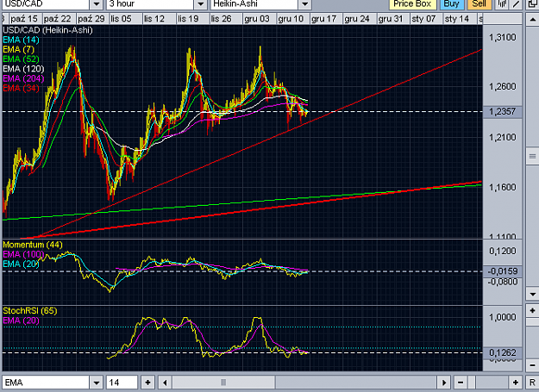This screenshot has width=539, height=392.
Task: Click the horizontal zoom slider handle
Action: coord(473,382)
